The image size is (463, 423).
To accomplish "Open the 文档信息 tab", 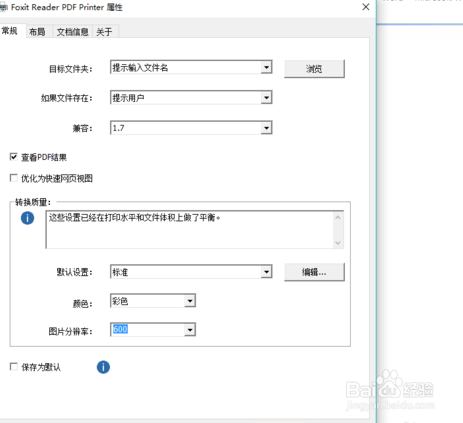I will (x=72, y=32).
